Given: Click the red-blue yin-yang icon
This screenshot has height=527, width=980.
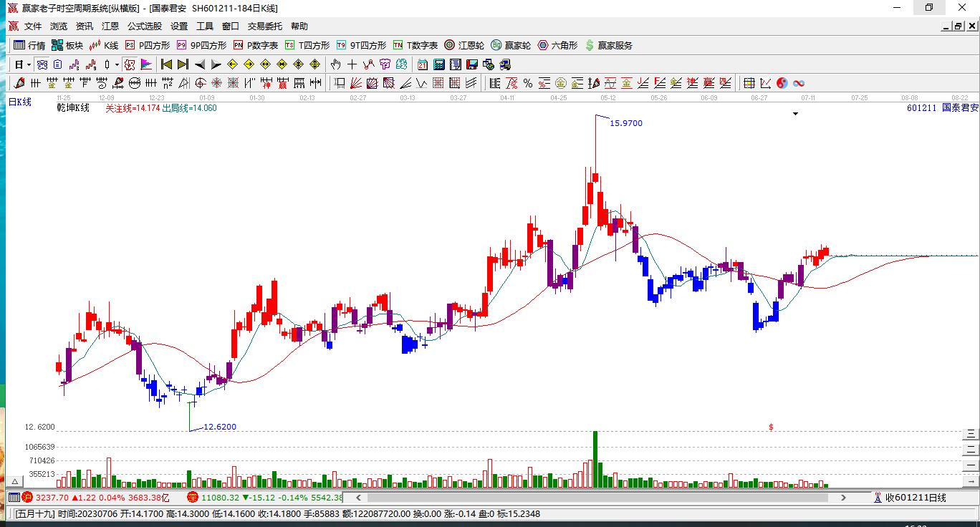Looking at the screenshot, I should (x=782, y=83).
